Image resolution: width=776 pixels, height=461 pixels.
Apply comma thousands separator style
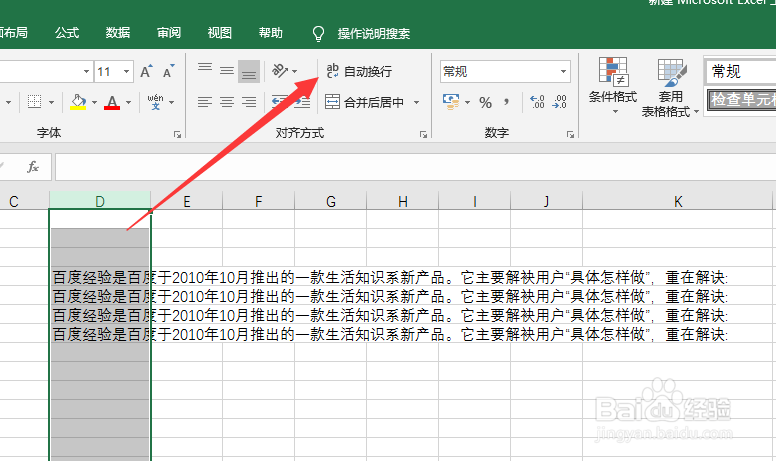(x=506, y=102)
